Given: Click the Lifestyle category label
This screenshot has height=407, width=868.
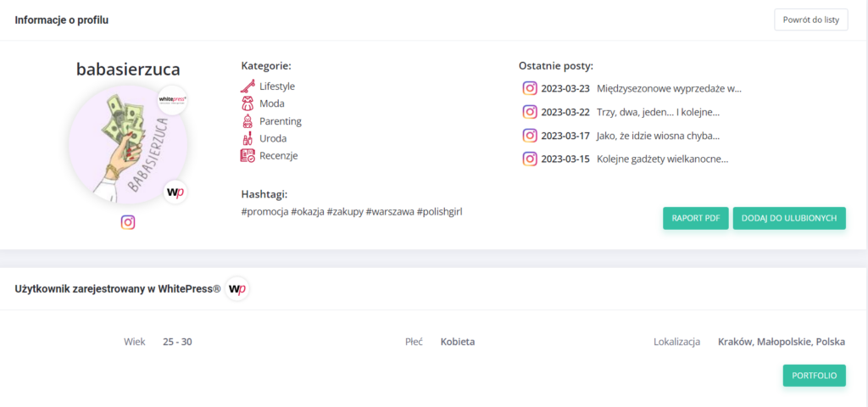Looking at the screenshot, I should [x=277, y=86].
